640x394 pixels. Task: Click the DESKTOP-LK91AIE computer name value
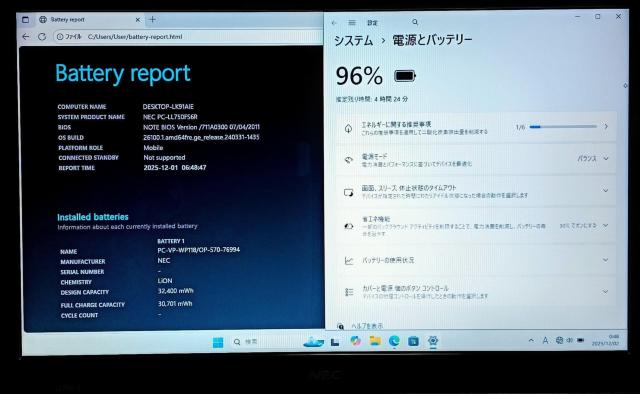click(x=168, y=107)
